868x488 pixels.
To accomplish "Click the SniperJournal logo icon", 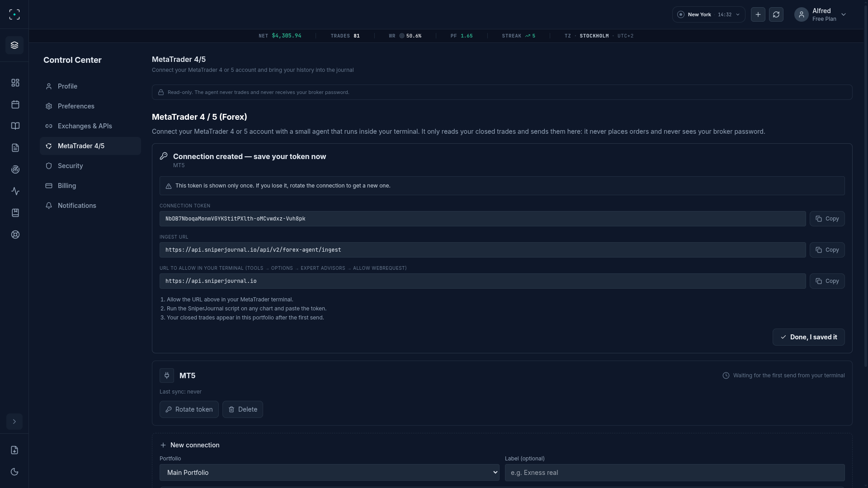I will 14,14.
